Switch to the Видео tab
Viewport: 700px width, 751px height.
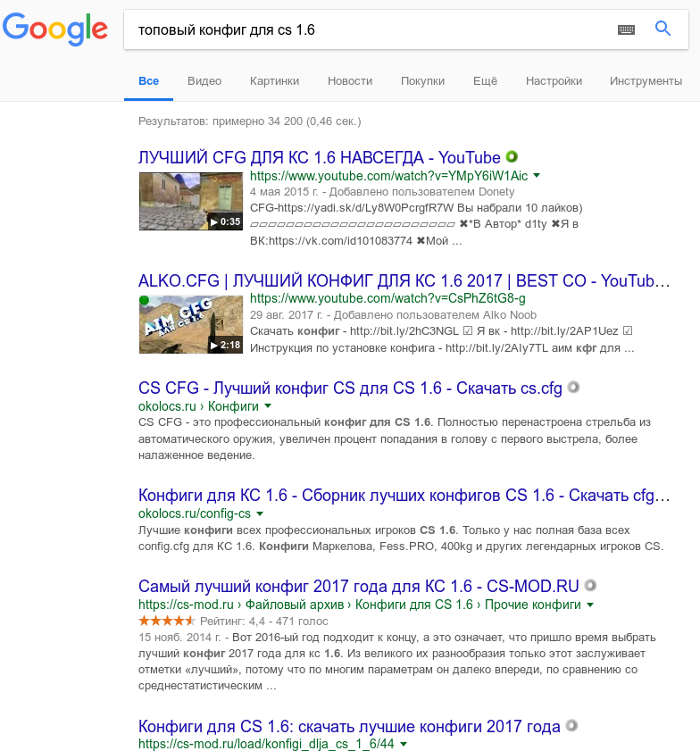coord(204,81)
